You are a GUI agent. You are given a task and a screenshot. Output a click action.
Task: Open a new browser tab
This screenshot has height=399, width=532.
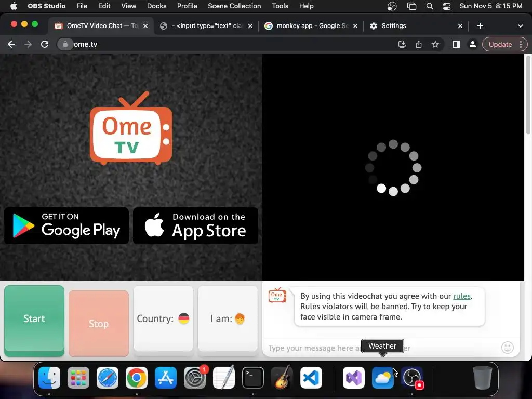click(x=480, y=26)
